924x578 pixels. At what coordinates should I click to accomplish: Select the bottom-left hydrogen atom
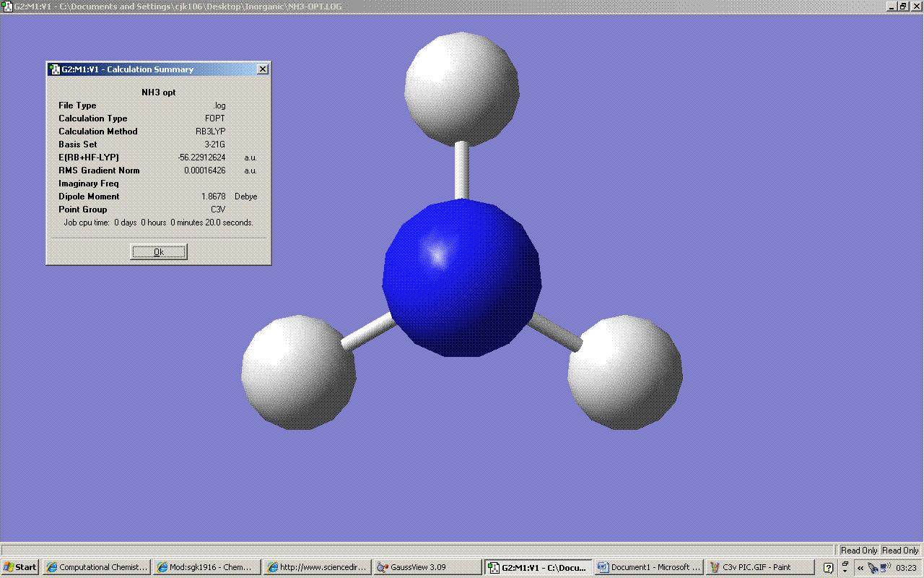pos(298,372)
